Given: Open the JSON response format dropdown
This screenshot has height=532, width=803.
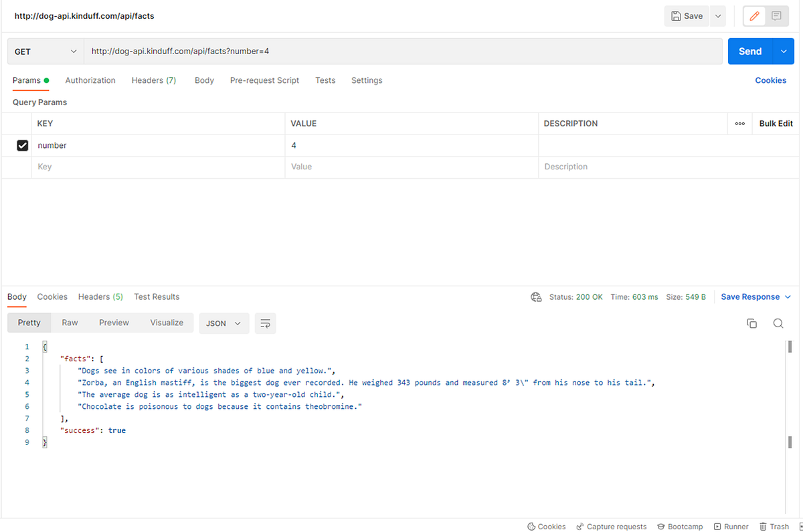Looking at the screenshot, I should coord(223,323).
